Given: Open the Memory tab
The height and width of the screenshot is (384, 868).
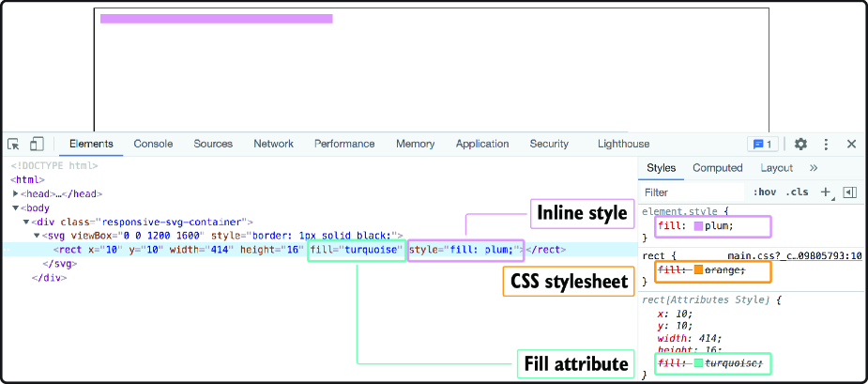Looking at the screenshot, I should [415, 144].
